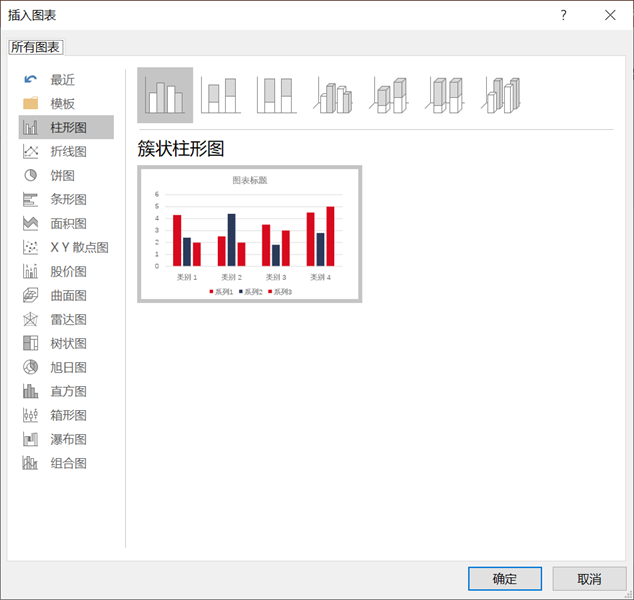Open the 模板 templates folder category

click(66, 104)
